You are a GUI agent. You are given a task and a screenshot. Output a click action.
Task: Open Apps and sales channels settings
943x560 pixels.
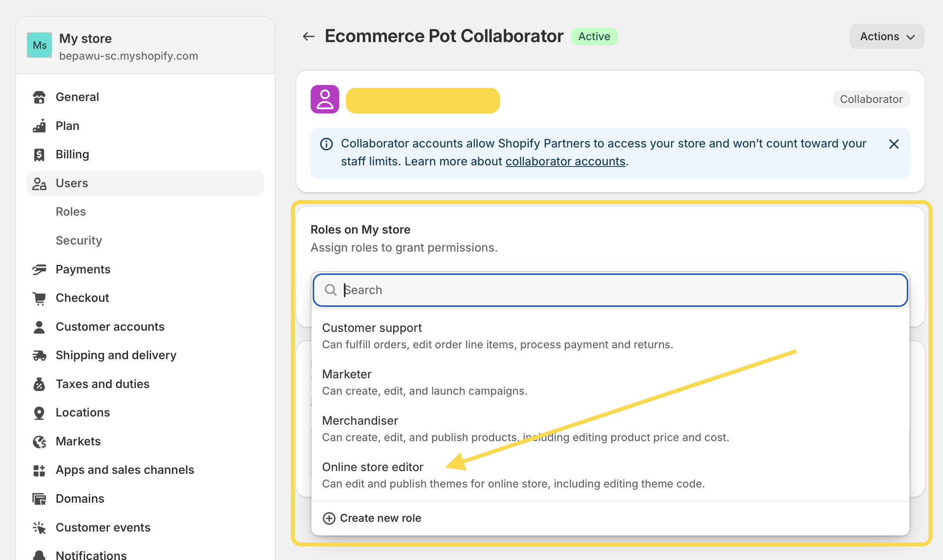145,470
